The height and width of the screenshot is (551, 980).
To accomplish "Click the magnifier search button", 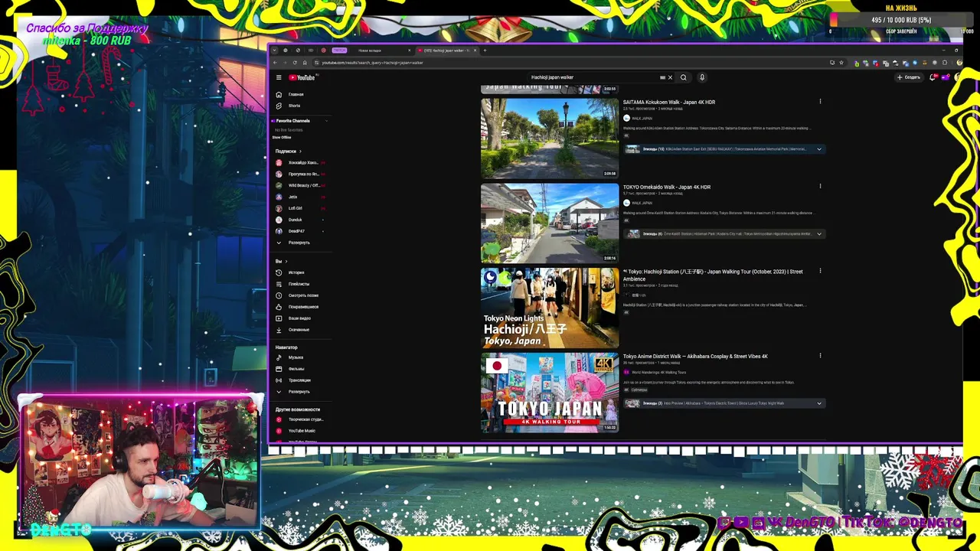I will (x=684, y=77).
